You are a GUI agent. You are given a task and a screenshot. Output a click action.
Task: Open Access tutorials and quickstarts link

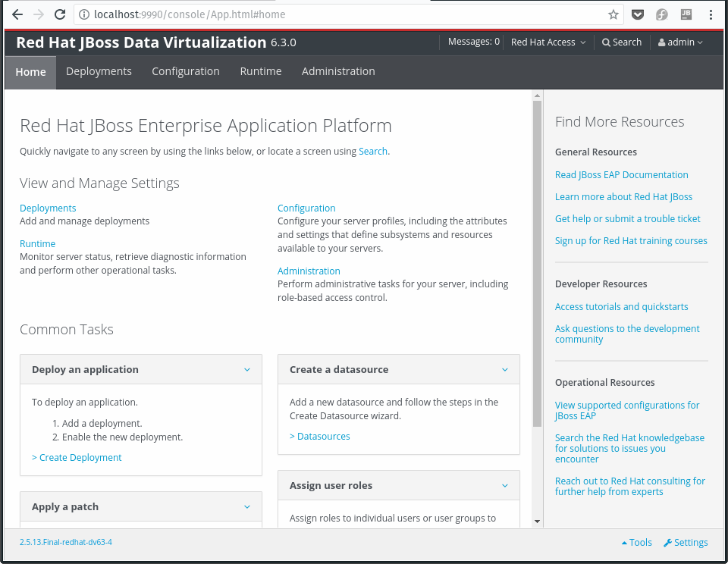[622, 307]
